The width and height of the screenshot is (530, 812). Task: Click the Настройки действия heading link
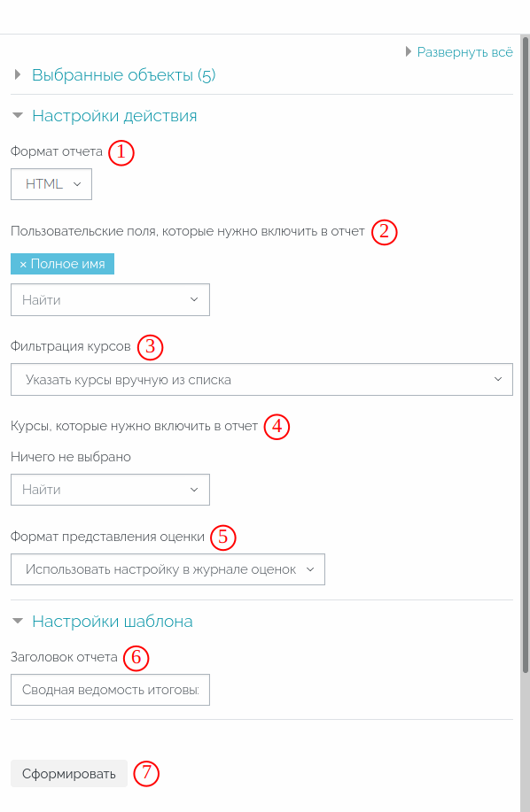click(x=114, y=115)
